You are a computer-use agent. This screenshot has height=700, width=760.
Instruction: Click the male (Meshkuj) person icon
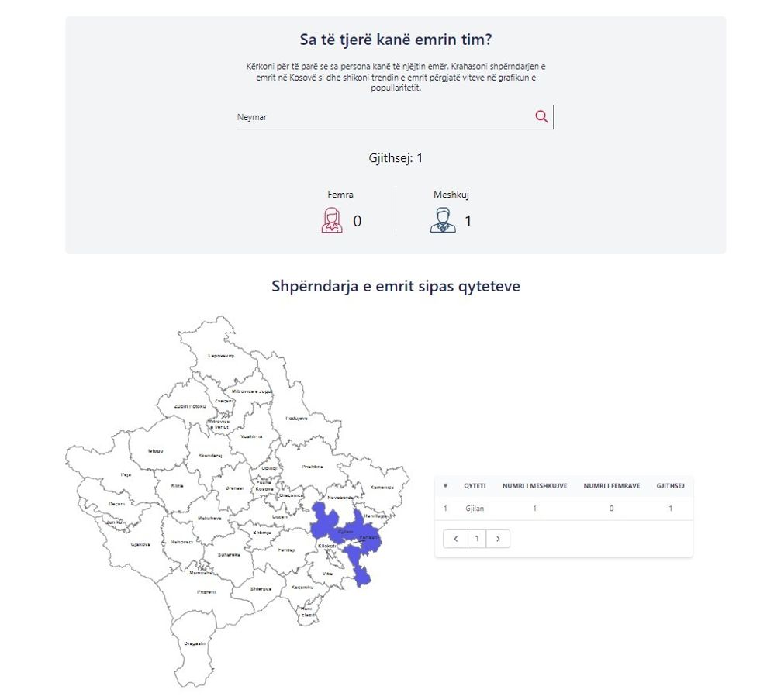(x=443, y=220)
